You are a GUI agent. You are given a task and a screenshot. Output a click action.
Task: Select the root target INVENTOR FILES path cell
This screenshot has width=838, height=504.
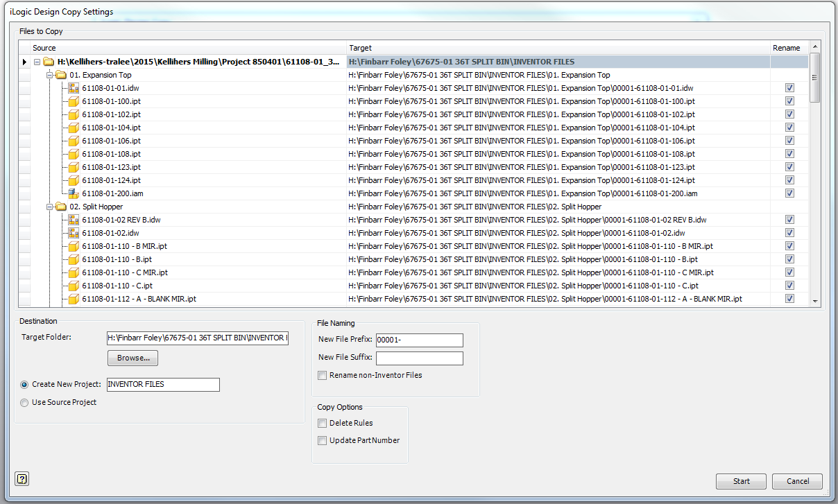tap(558, 62)
